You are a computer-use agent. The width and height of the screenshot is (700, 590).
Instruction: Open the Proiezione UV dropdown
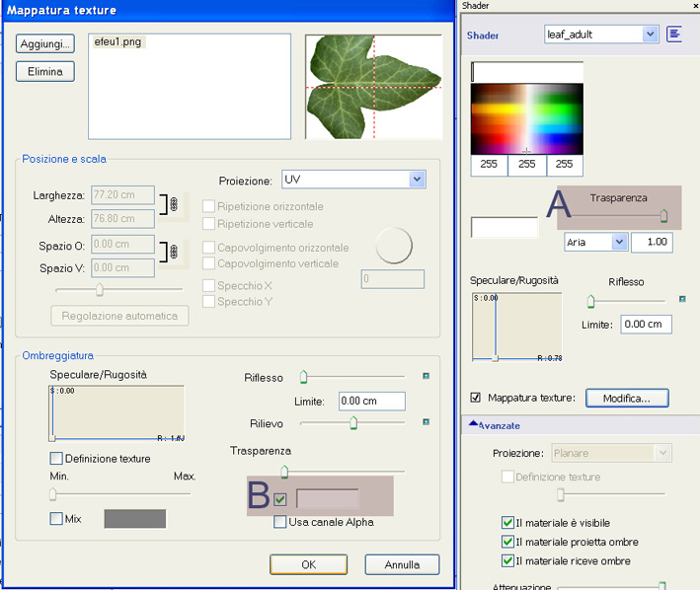(417, 180)
